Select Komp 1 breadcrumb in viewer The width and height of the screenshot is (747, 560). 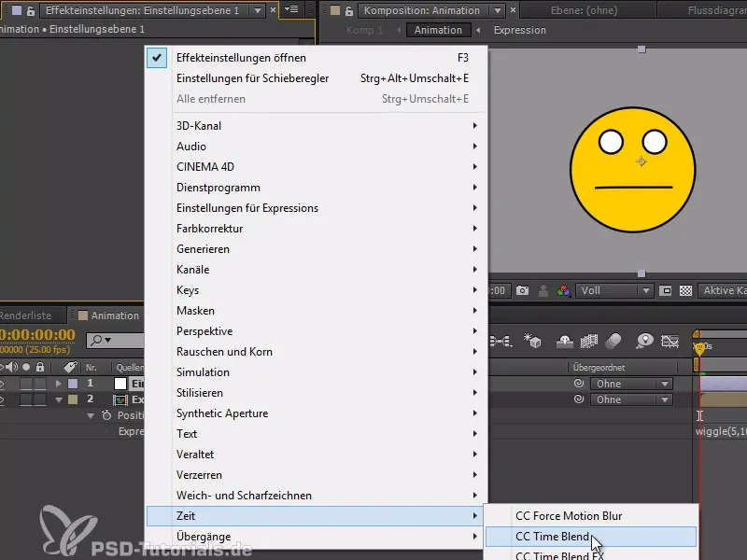click(364, 30)
